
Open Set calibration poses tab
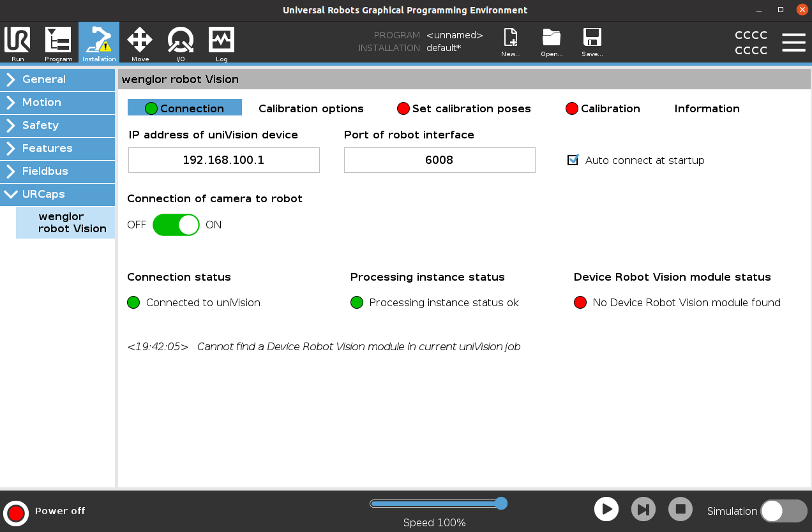464,108
